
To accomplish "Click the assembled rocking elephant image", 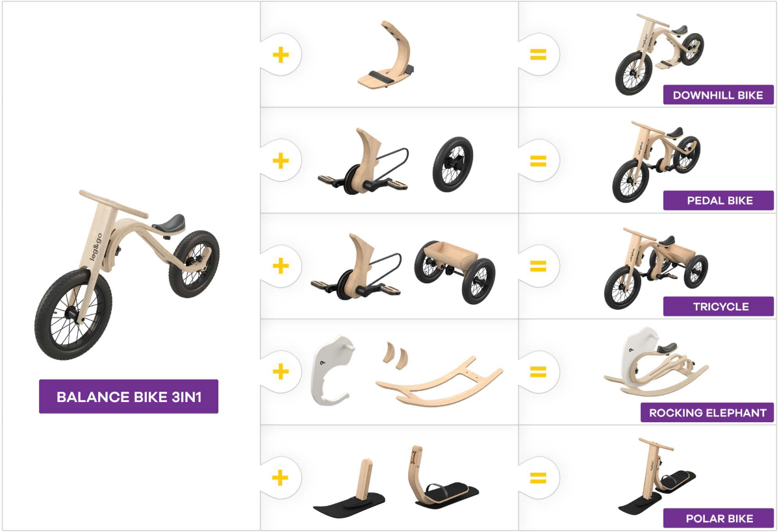I will pyautogui.click(x=656, y=361).
